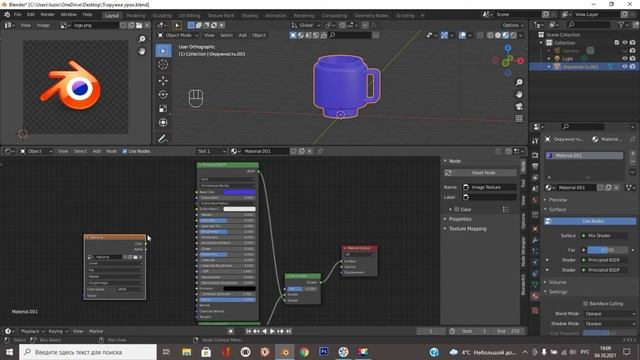Open the Playback popover in timeline
The height and width of the screenshot is (360, 640).
pos(32,331)
